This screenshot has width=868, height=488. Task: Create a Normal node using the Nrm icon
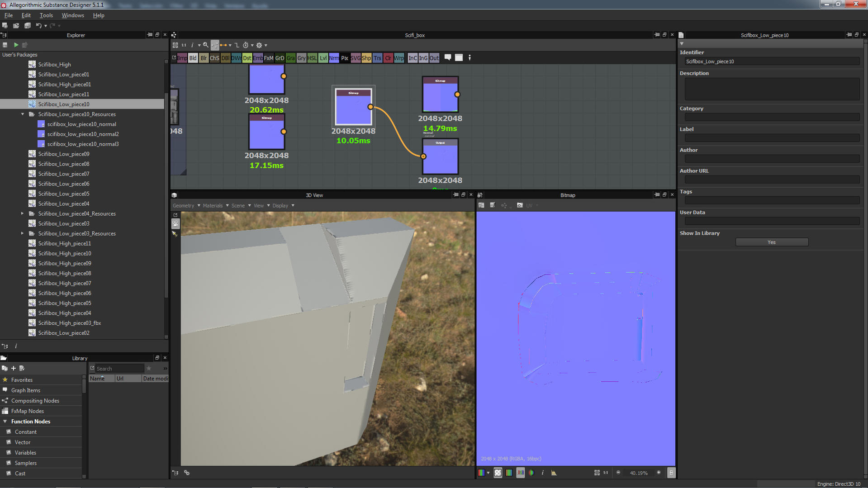(x=334, y=58)
